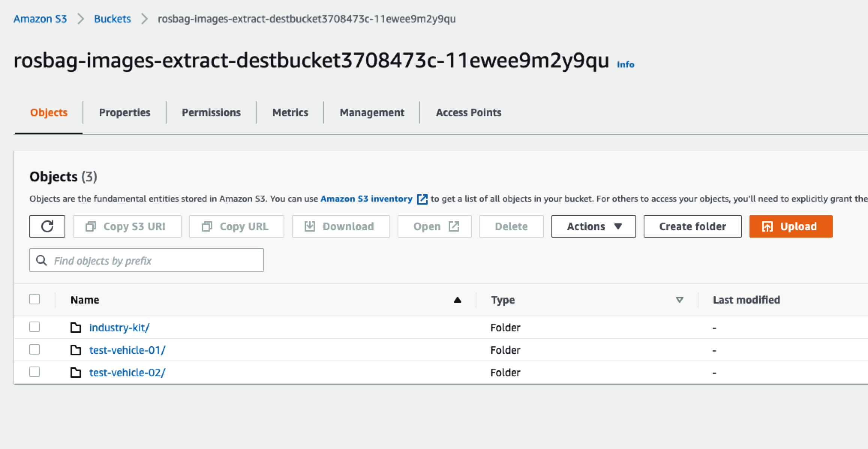
Task: Click the folder icon next to test-vehicle-02/
Action: pos(76,373)
